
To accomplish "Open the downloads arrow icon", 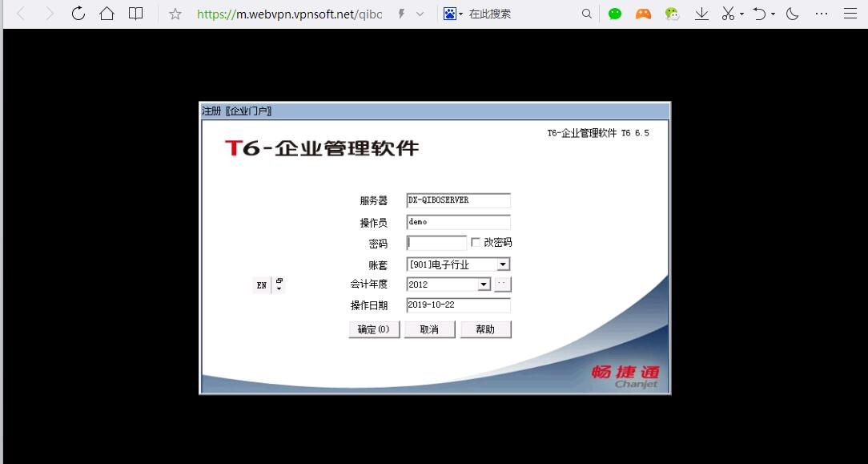I will [701, 14].
